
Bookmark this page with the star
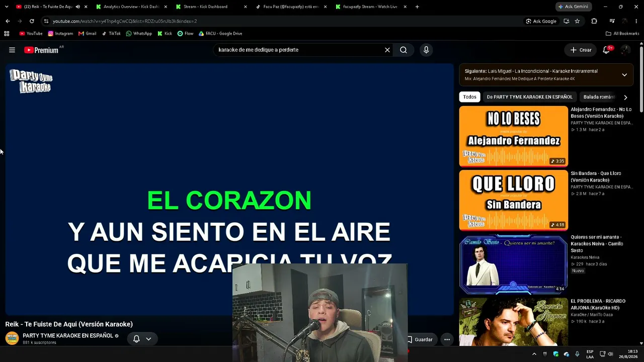(577, 21)
